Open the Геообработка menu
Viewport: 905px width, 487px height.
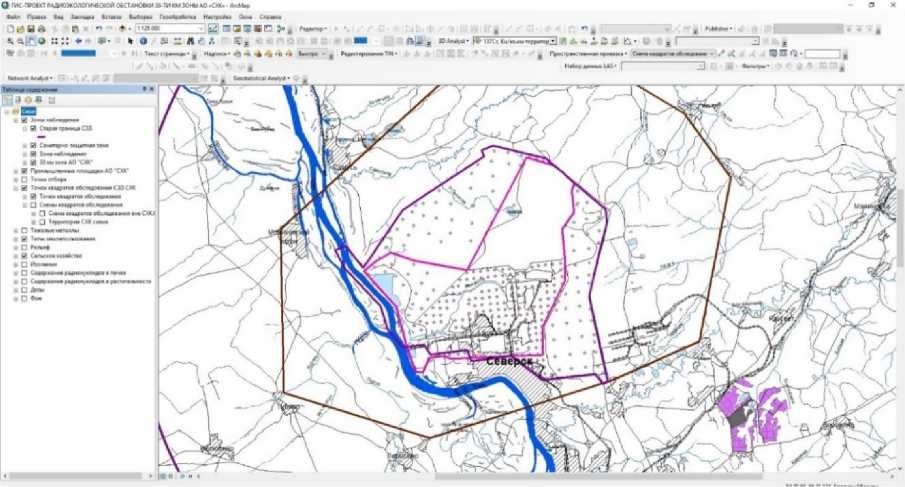(x=178, y=17)
